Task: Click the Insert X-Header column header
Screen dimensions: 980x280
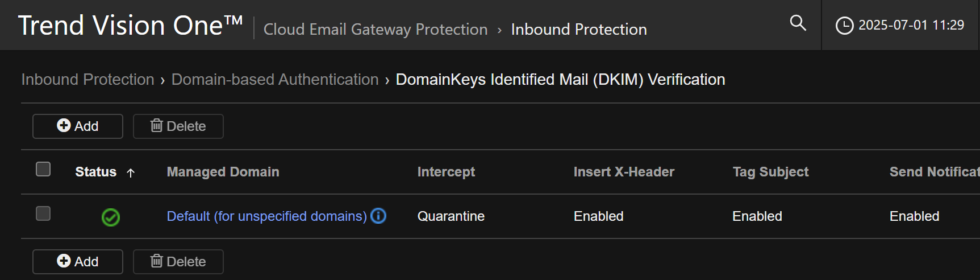Action: pyautogui.click(x=624, y=172)
